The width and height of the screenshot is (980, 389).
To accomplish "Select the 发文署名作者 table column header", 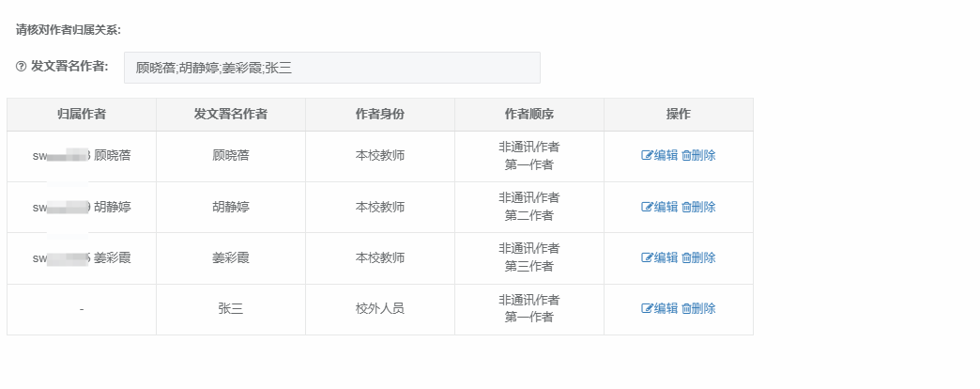I will pos(230,114).
